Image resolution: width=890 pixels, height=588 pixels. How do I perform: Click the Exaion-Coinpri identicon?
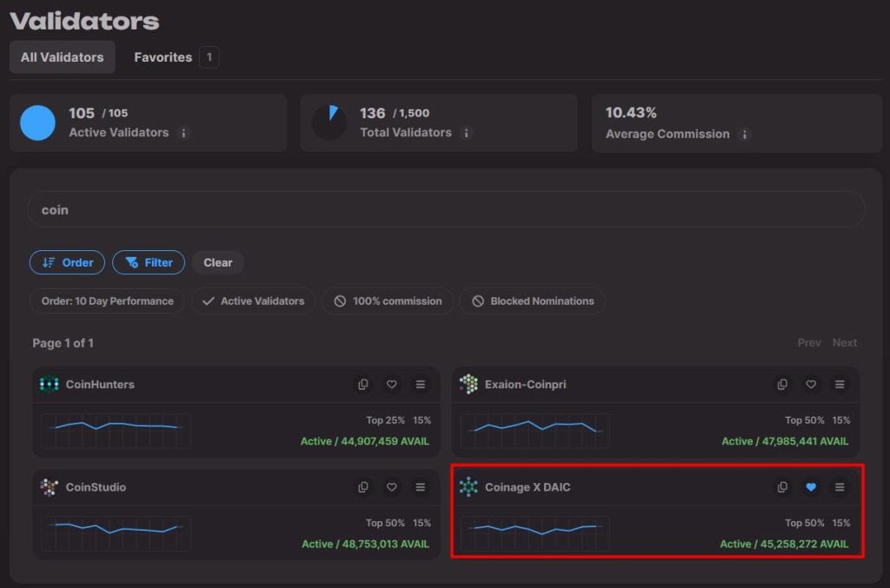[468, 384]
